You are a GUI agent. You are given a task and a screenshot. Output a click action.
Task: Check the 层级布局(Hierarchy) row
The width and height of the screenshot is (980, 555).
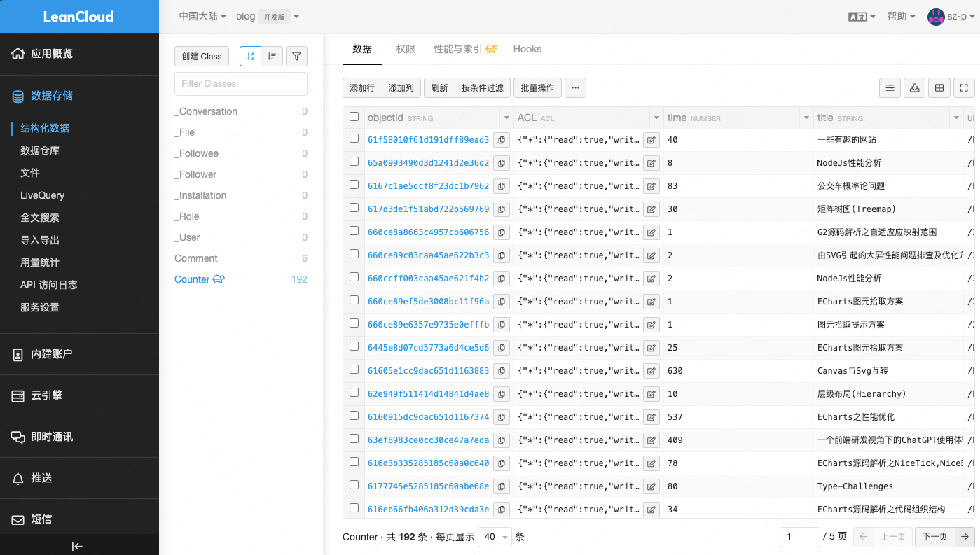[354, 393]
